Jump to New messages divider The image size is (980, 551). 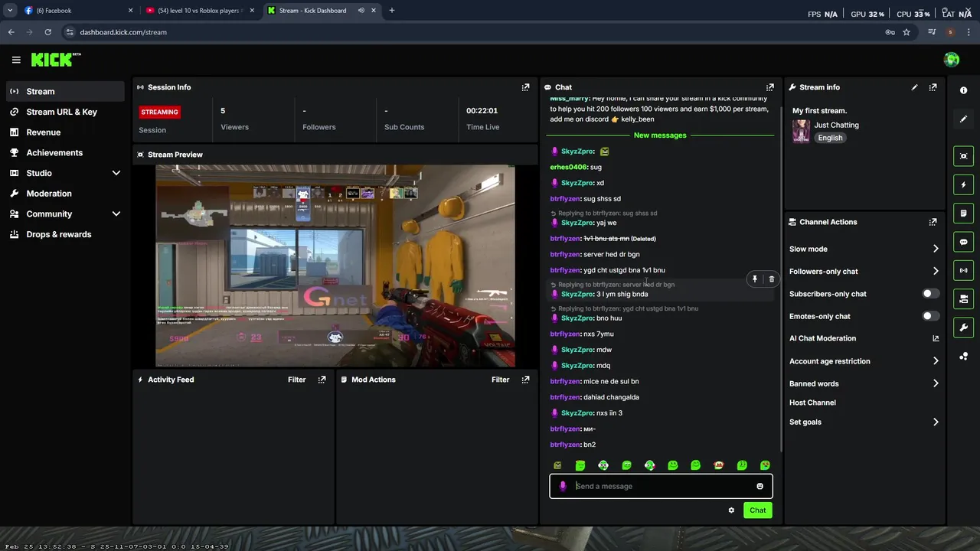660,135
